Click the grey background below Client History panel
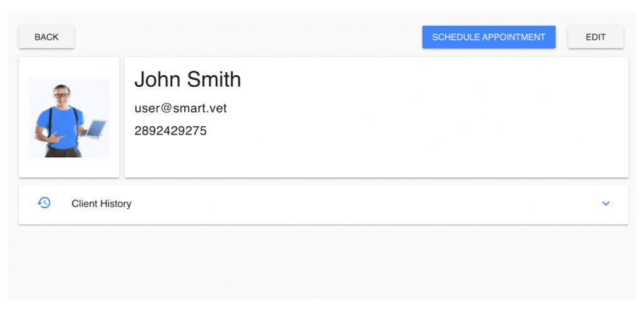 pos(322,263)
